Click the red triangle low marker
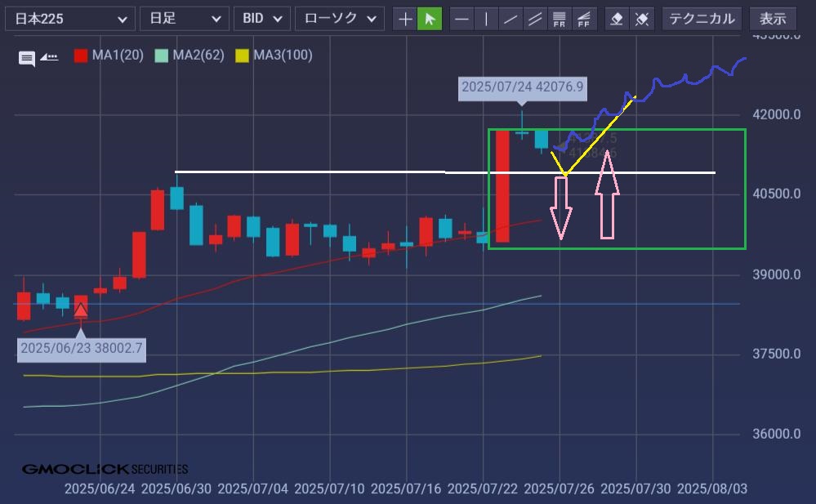 tap(81, 311)
